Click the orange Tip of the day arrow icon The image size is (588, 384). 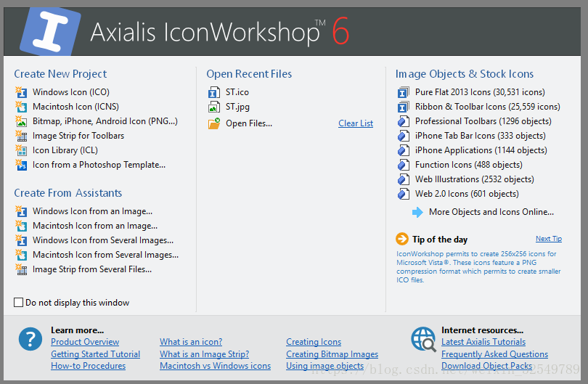402,239
